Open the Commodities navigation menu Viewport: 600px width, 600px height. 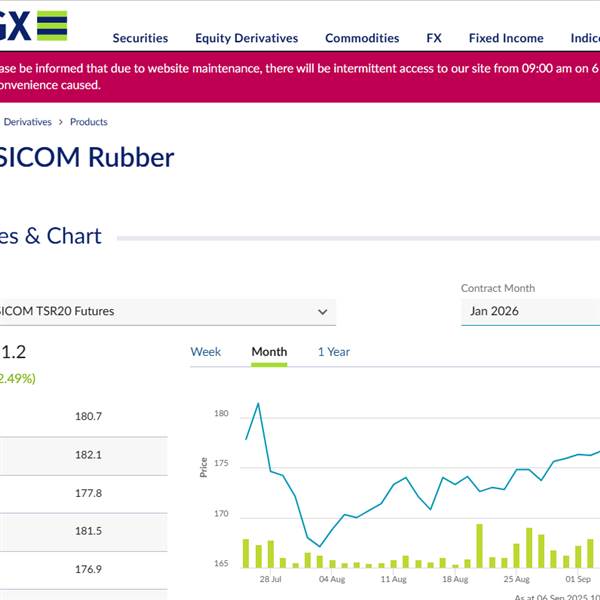pyautogui.click(x=362, y=38)
